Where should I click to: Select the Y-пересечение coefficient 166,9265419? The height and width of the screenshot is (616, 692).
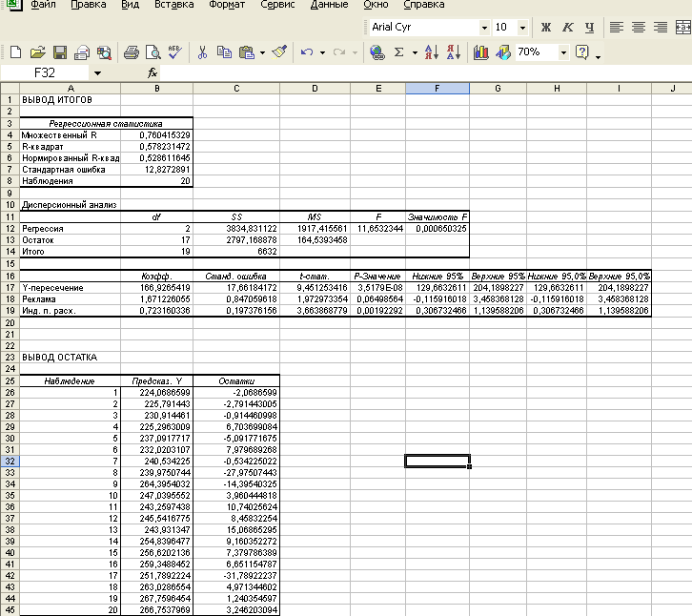pos(156,287)
